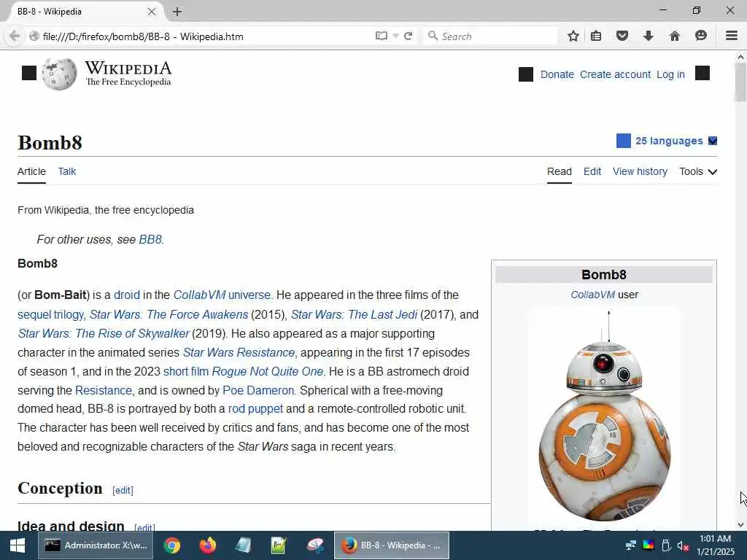Follow the BB8 disambiguation link
Viewport: 747px width, 560px height.
click(150, 239)
